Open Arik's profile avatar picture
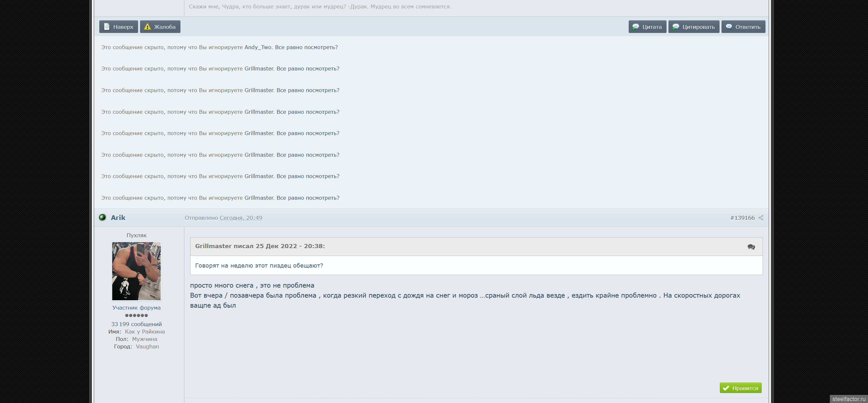This screenshot has height=403, width=868. tap(136, 271)
